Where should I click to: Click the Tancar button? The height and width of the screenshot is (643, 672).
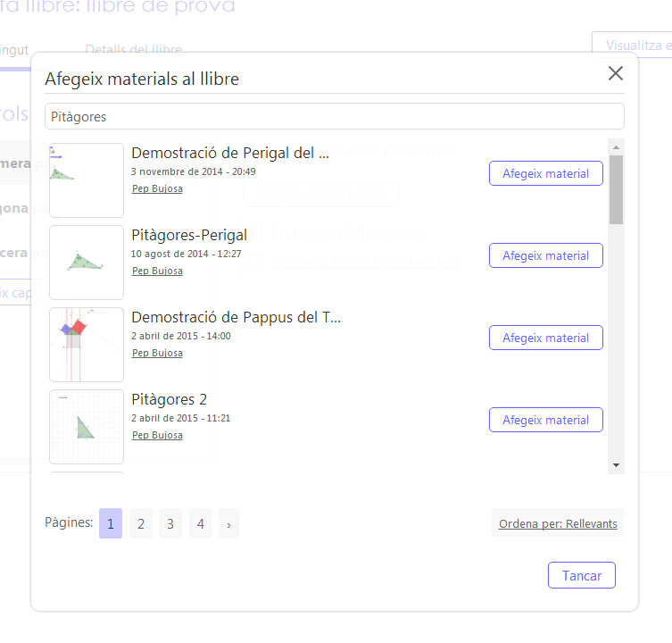click(x=582, y=575)
